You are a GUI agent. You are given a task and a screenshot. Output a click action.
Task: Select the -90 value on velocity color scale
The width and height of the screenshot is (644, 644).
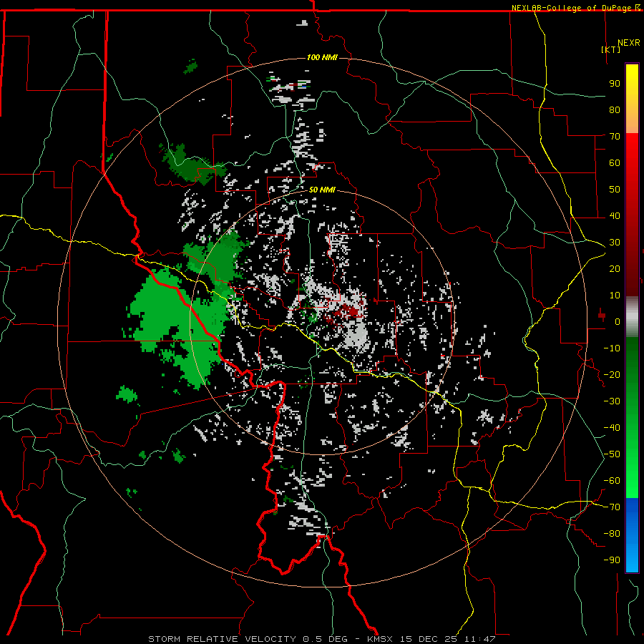[612, 560]
